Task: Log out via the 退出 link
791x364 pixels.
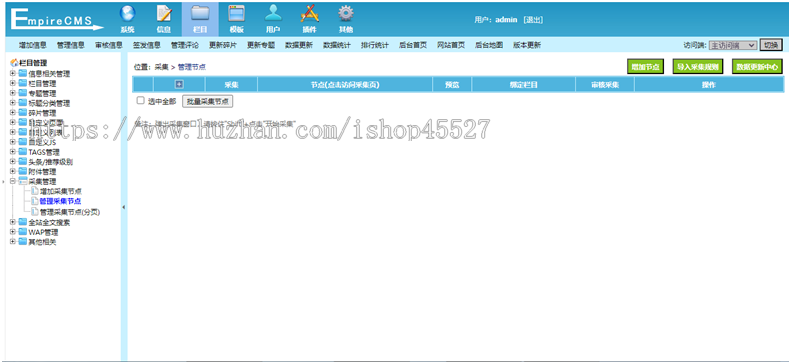Action: point(533,20)
